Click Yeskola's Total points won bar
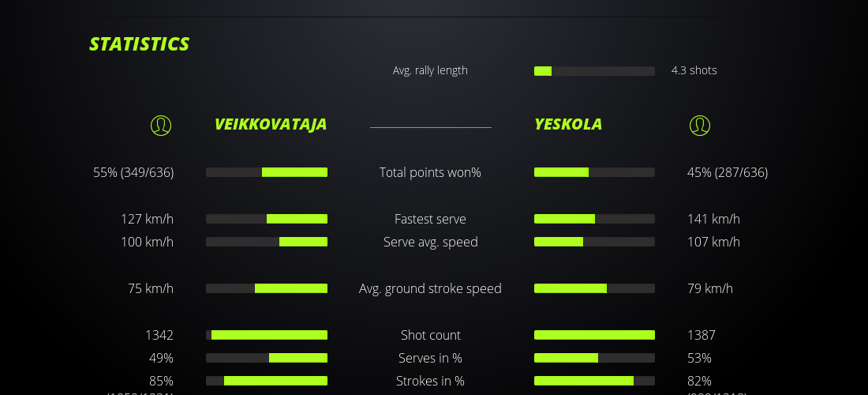The width and height of the screenshot is (868, 395). coord(594,172)
